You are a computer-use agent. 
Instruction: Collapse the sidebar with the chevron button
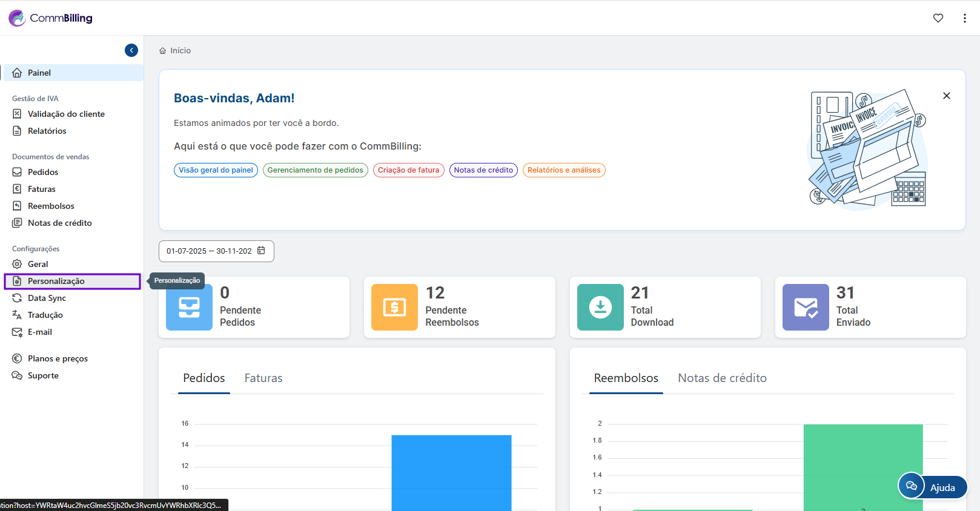pos(131,50)
